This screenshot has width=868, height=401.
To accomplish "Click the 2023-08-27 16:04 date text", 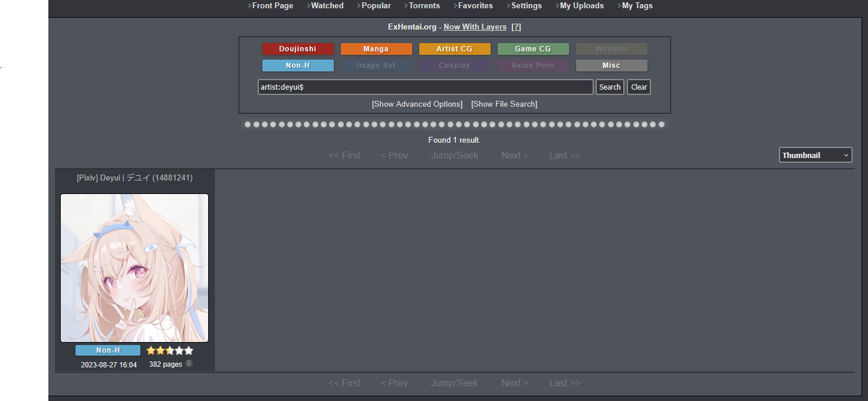I will point(108,365).
